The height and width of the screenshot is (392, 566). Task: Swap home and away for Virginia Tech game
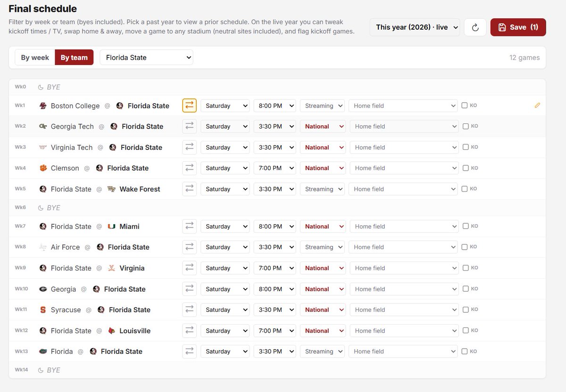[x=190, y=147]
